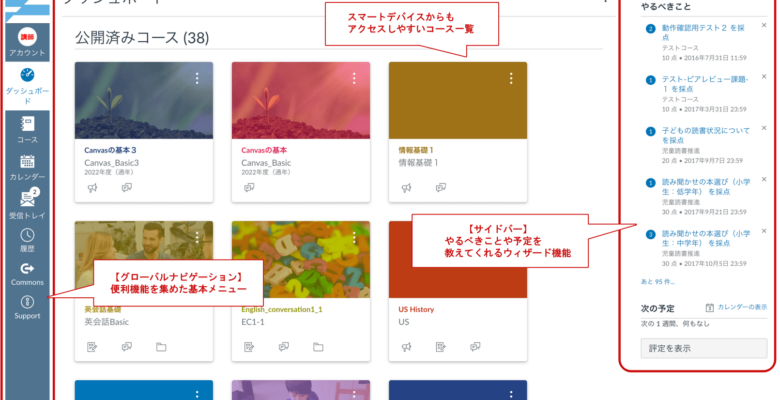
Task: Dismiss 子どもの読書状況について to-do item
Action: (764, 128)
